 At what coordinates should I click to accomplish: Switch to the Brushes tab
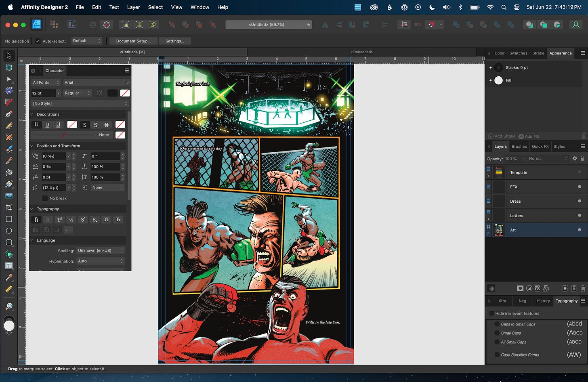[x=519, y=147]
